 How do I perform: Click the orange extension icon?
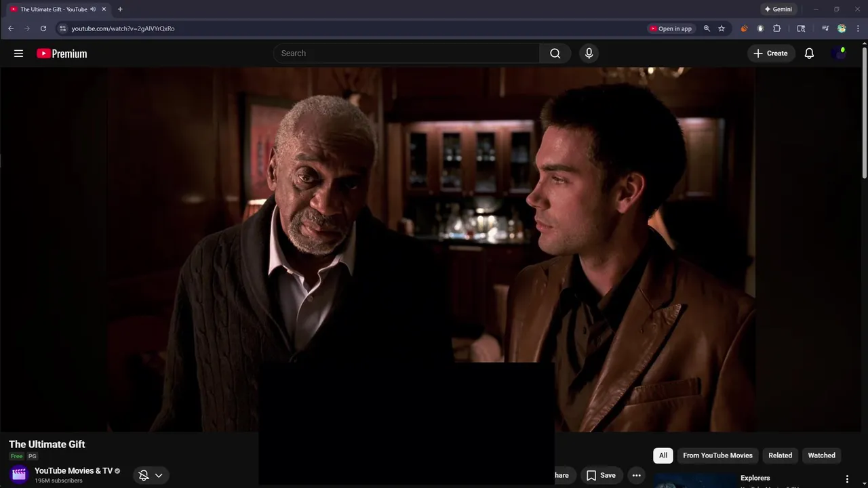(x=744, y=28)
